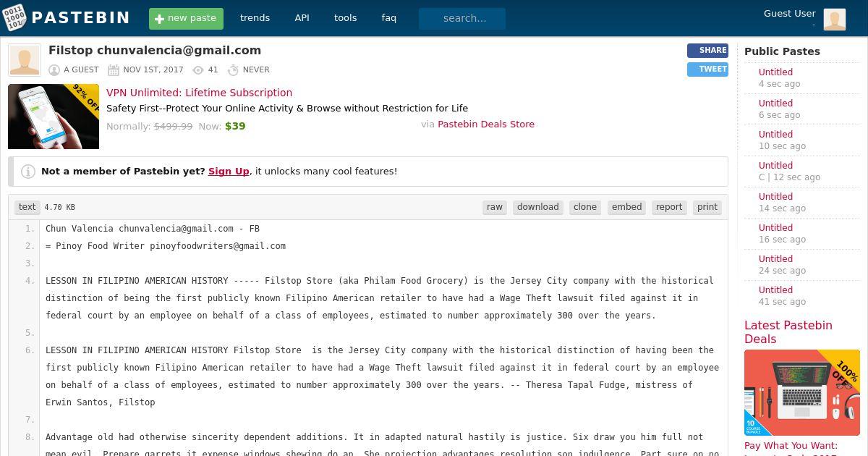Open the API page
The height and width of the screenshot is (456, 868).
click(x=302, y=18)
